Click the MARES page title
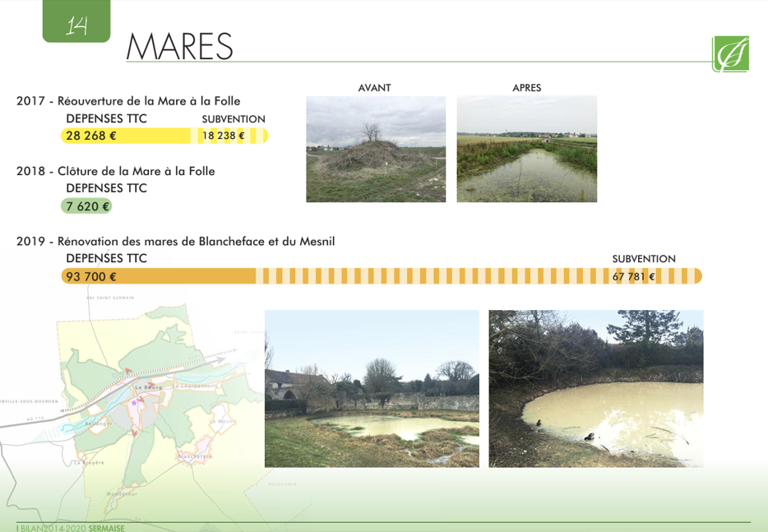768x532 pixels. click(180, 48)
